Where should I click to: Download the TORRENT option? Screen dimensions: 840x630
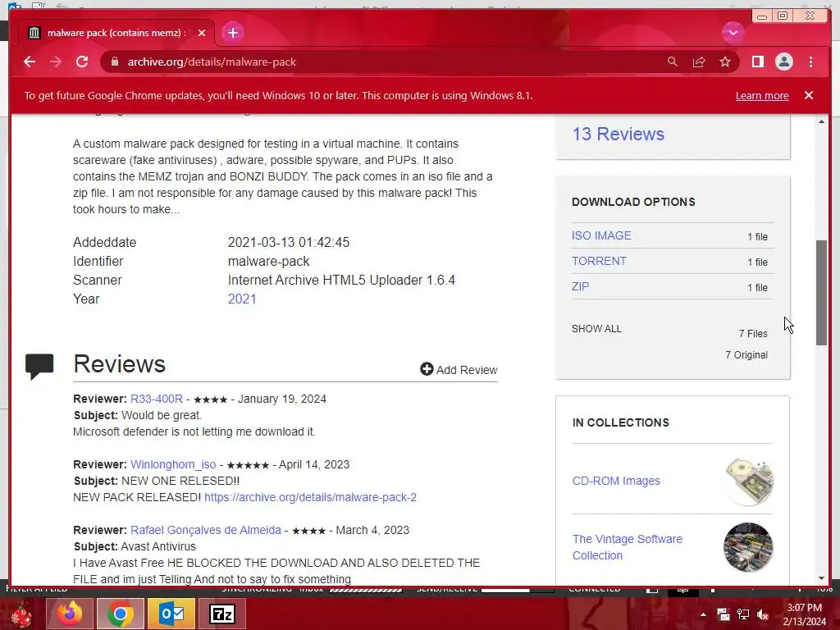(x=598, y=261)
